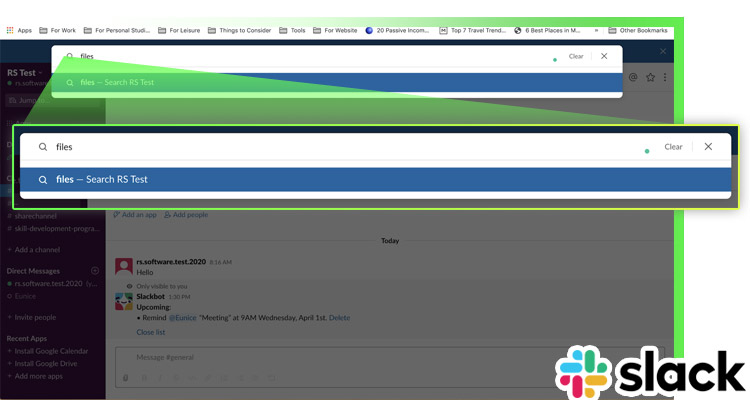Click the Close list link
Screen dimensions: 750x400
coord(151,332)
